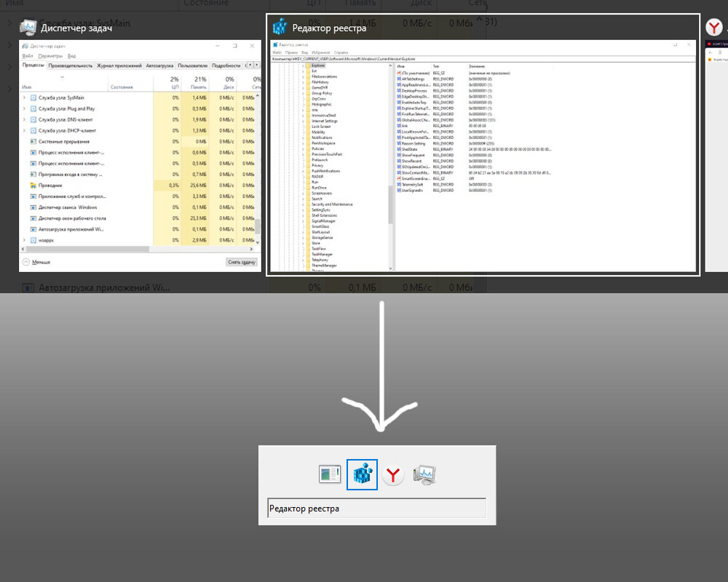728x582 pixels.
Task: Expand the wsappx process row
Action: click(24, 240)
